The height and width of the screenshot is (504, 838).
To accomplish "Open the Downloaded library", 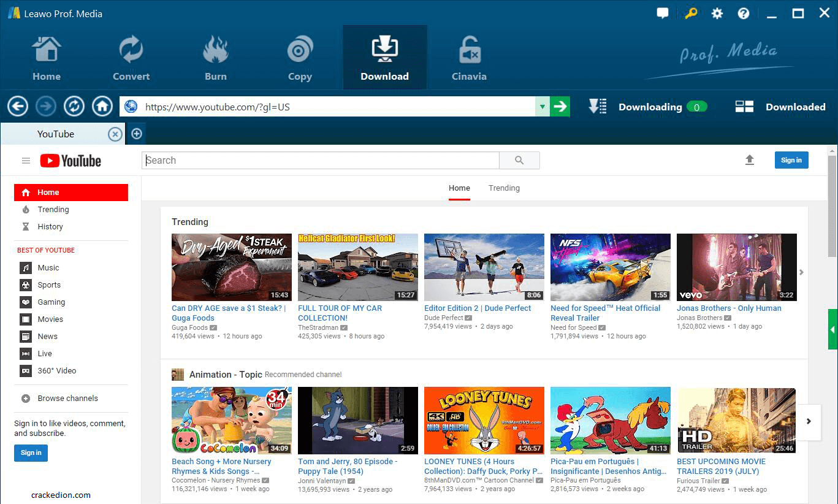I will 780,107.
